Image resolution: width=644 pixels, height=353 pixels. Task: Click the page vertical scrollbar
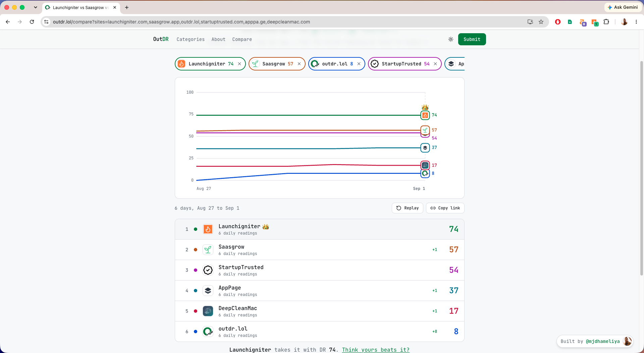click(641, 168)
